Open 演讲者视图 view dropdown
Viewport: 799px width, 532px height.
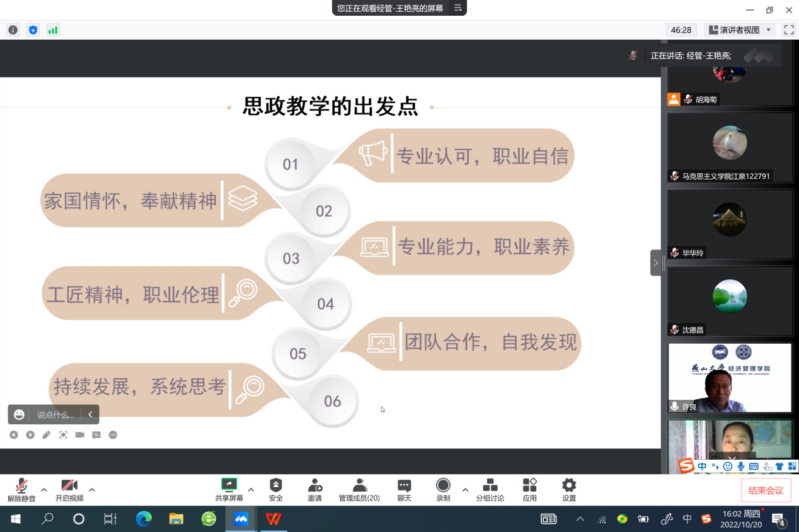pos(740,30)
